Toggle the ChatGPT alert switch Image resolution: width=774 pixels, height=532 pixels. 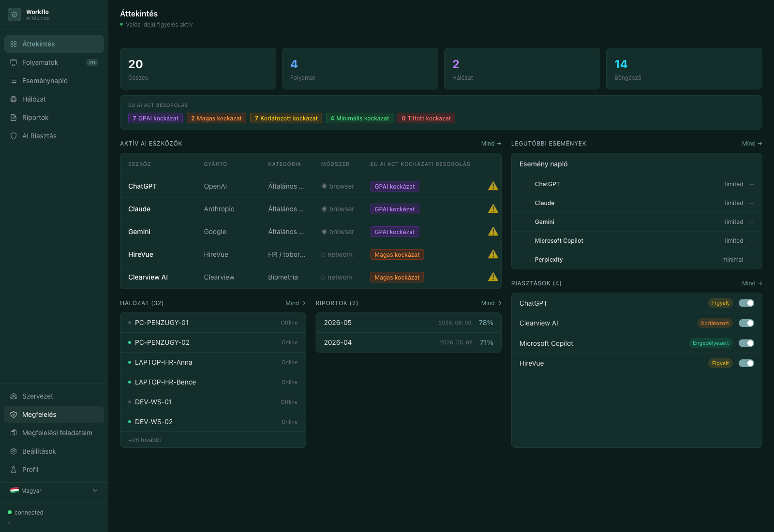[746, 303]
